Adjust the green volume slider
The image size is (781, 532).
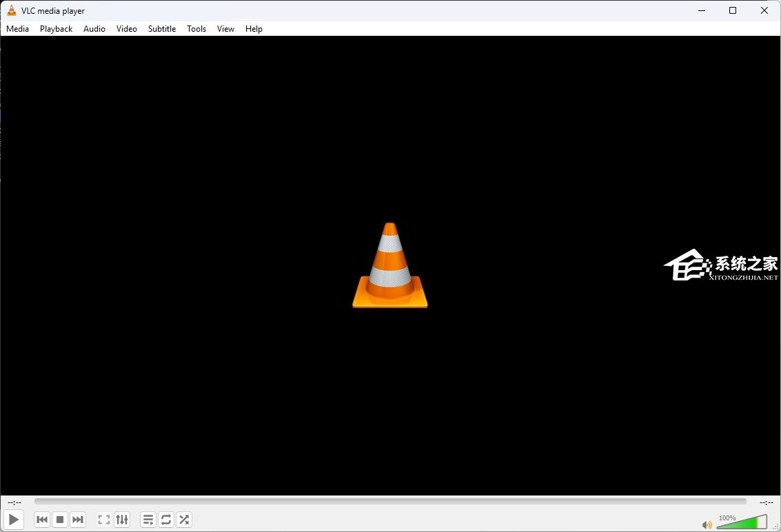(x=742, y=522)
